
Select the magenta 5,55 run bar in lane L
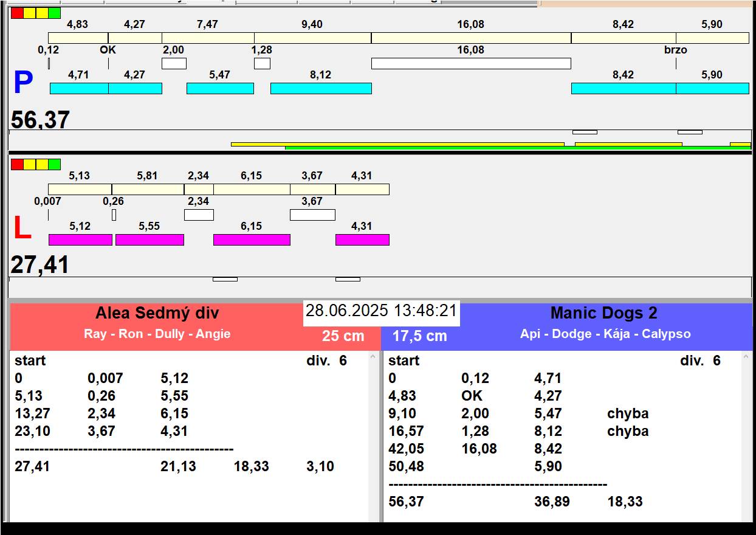point(149,240)
